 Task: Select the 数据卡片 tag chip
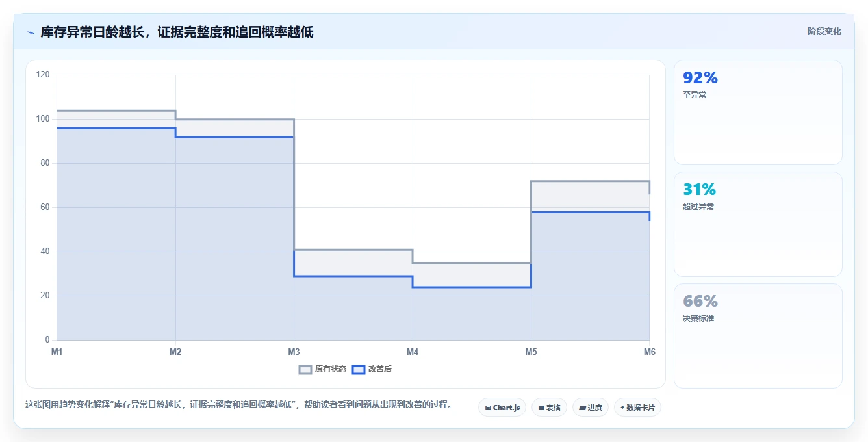click(x=637, y=408)
